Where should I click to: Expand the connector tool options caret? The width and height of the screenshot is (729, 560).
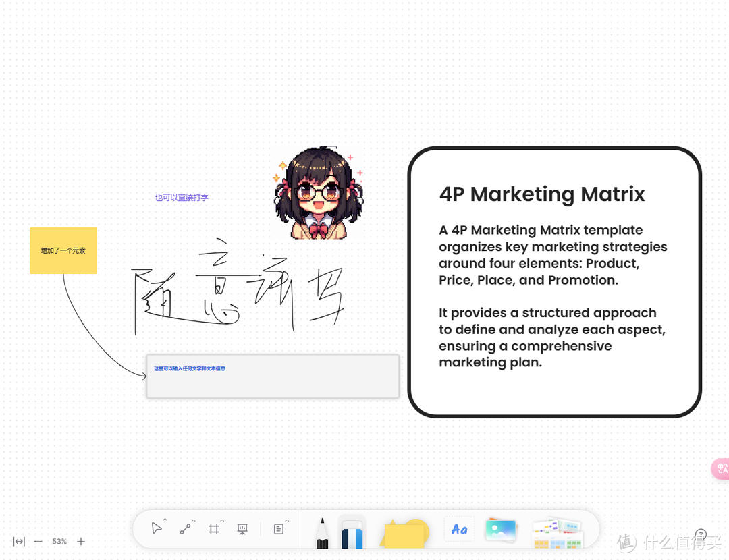click(x=194, y=520)
